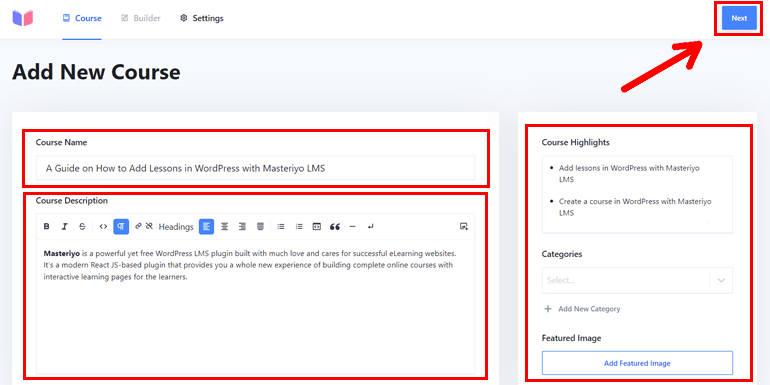
Task: Click the Course Name input field
Action: coord(255,168)
